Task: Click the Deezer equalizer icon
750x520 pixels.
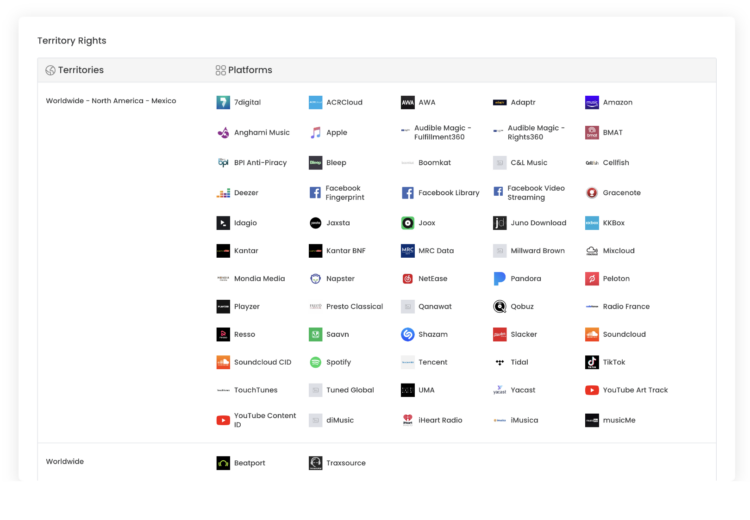Action: [x=223, y=193]
